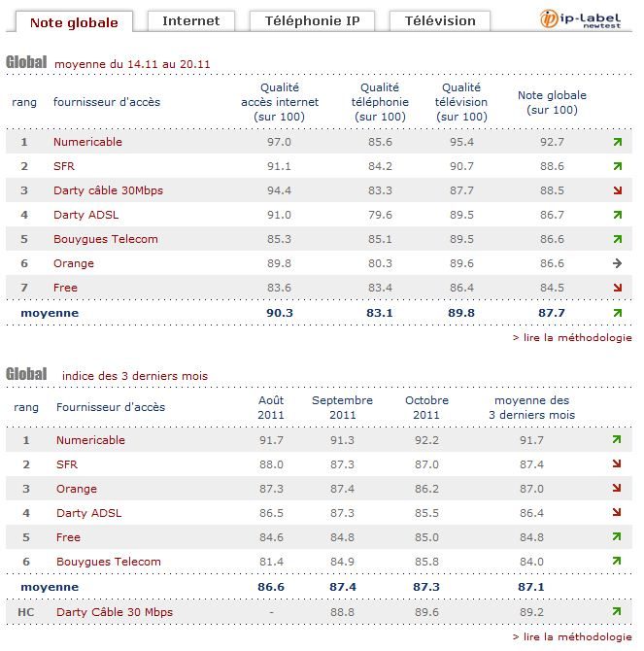This screenshot has width=644, height=651.
Task: Click the green trend arrow for Numericable weekly
Action: (x=617, y=143)
